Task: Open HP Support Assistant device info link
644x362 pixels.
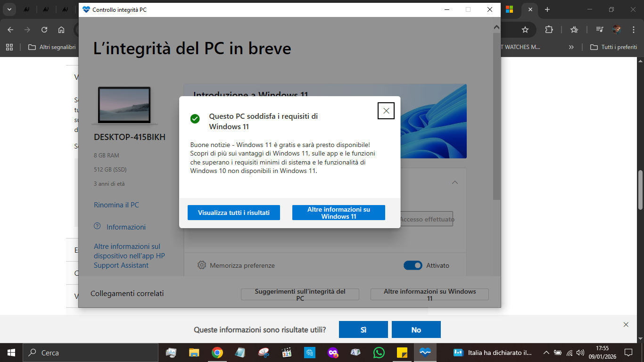Action: pos(129,256)
